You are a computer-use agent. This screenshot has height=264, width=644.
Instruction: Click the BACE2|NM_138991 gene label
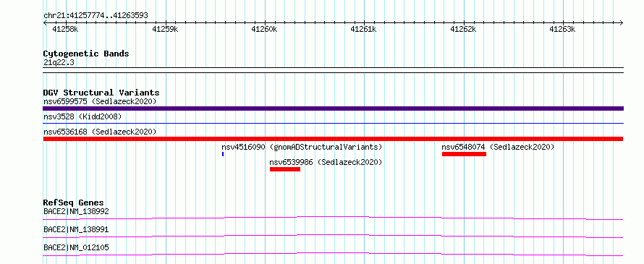tap(76, 229)
